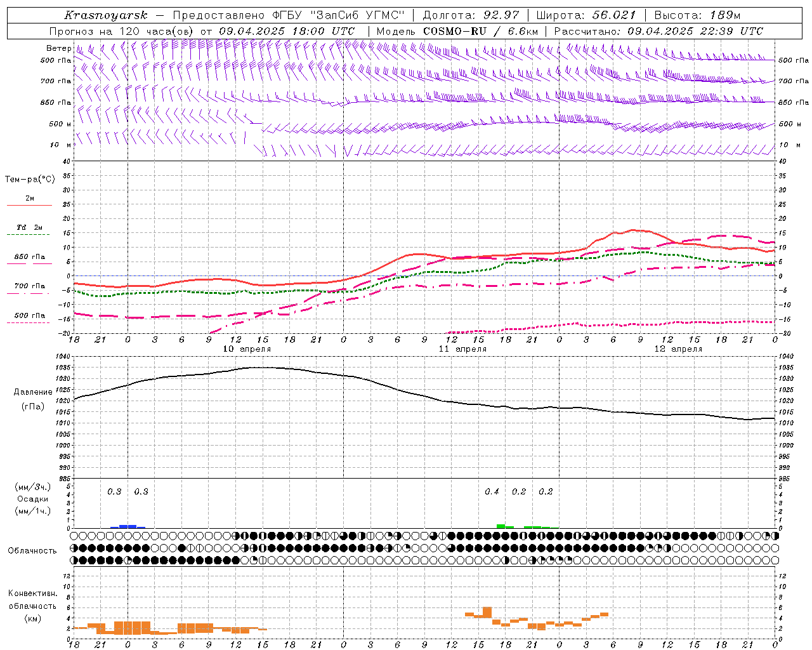Click the '(мм/1ч.)' precipitation unit label
The height and width of the screenshot is (650, 812).
(33, 511)
